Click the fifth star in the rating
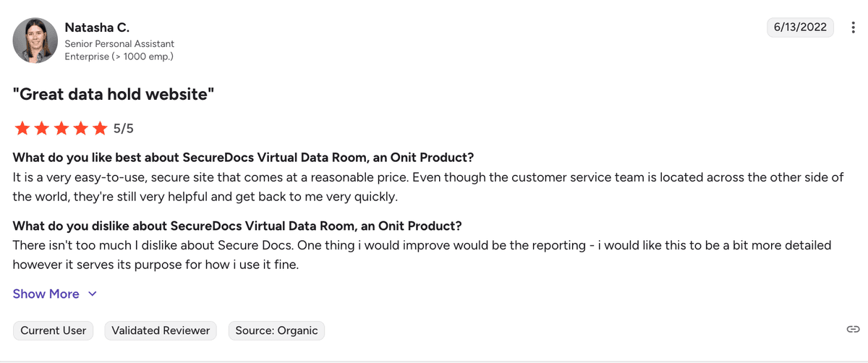 pos(100,129)
